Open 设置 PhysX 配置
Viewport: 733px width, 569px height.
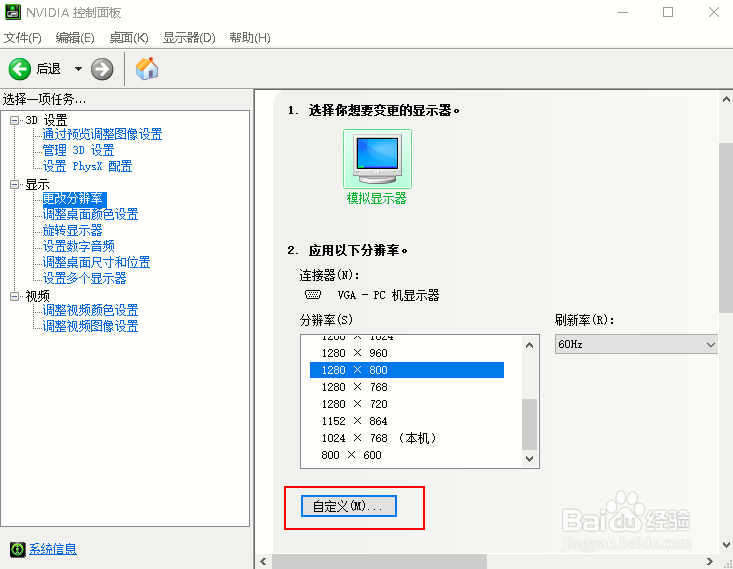tap(87, 166)
